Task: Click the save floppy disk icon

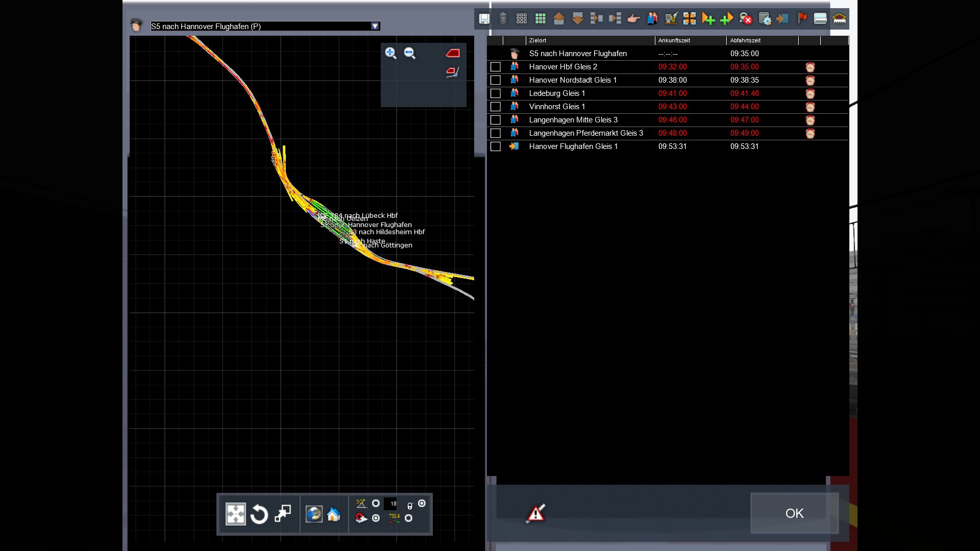Action: (x=484, y=19)
